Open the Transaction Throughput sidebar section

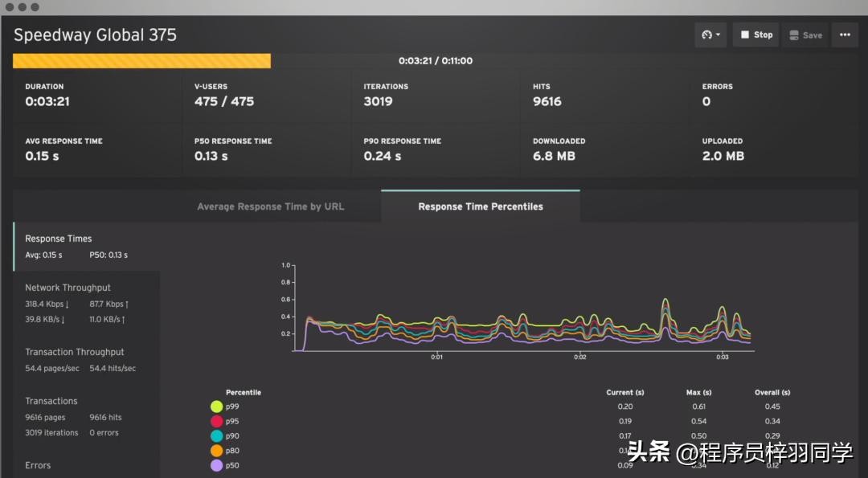coord(75,352)
